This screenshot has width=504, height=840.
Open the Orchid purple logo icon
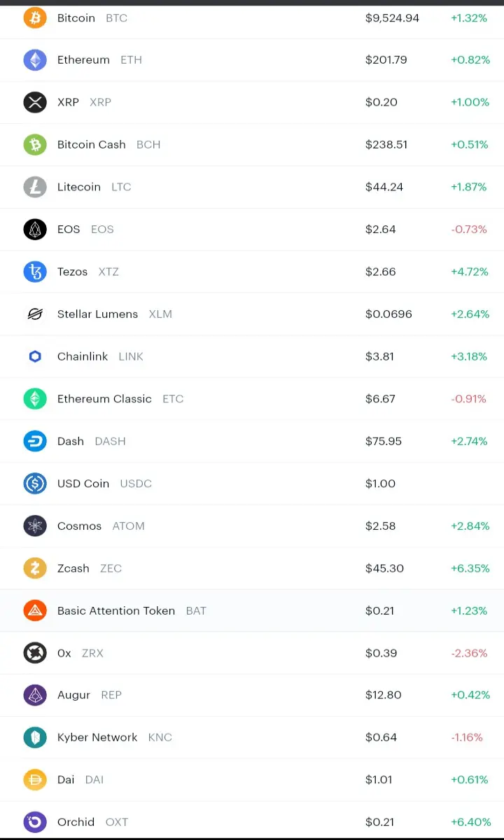click(35, 822)
